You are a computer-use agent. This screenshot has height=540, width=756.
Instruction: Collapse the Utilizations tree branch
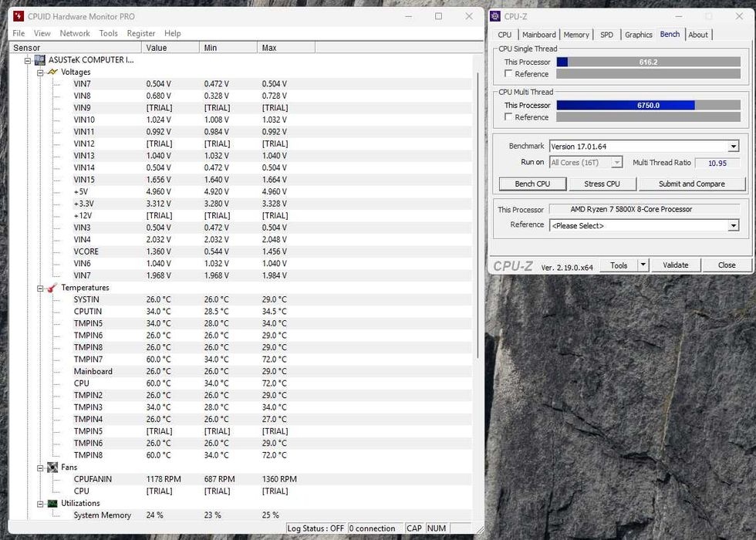(x=40, y=504)
